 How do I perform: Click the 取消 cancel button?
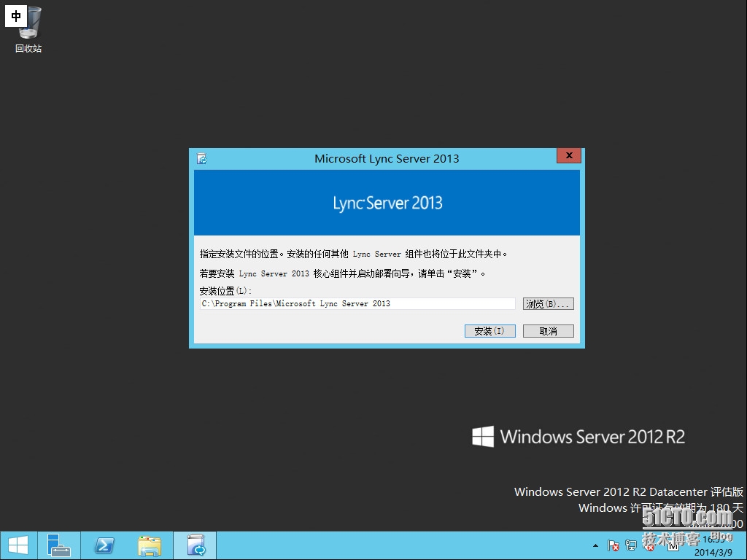pos(549,331)
